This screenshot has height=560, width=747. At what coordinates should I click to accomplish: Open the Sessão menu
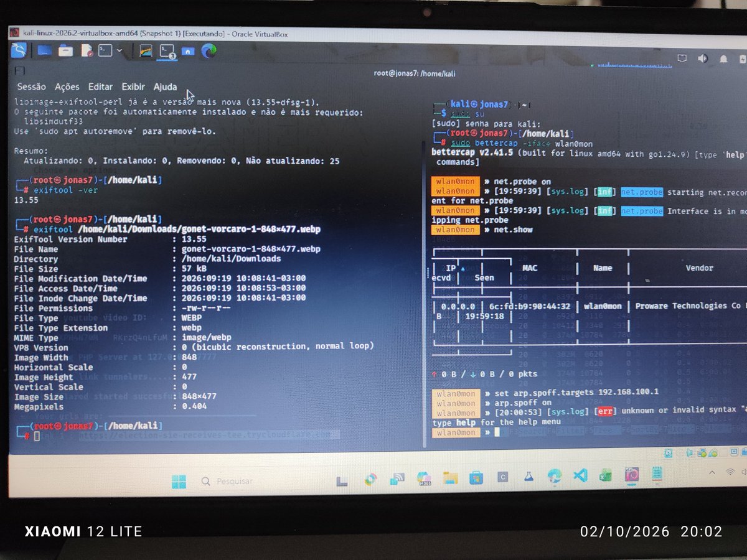(32, 87)
